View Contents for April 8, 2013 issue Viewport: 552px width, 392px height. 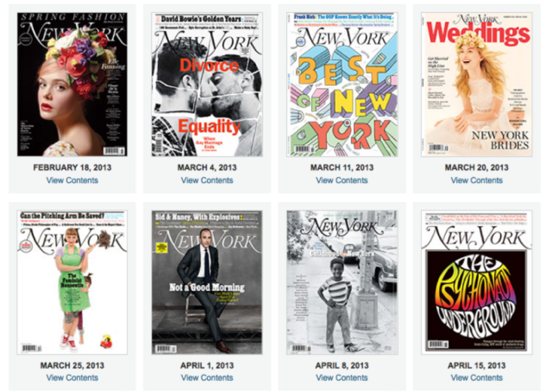[x=342, y=378]
